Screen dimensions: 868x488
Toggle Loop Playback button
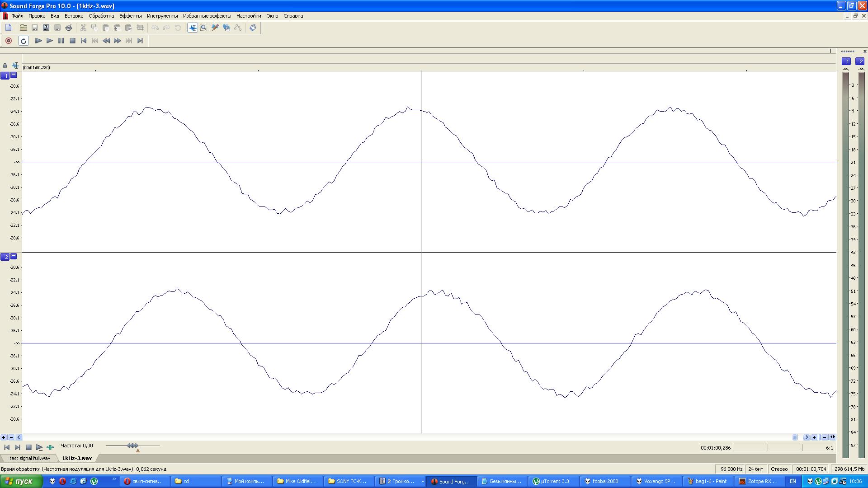coord(24,41)
